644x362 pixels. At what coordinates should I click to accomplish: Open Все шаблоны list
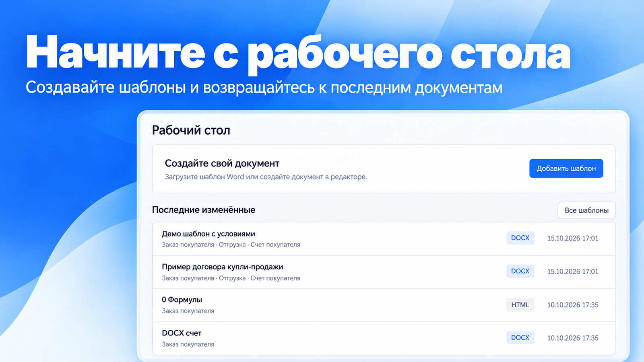(586, 210)
